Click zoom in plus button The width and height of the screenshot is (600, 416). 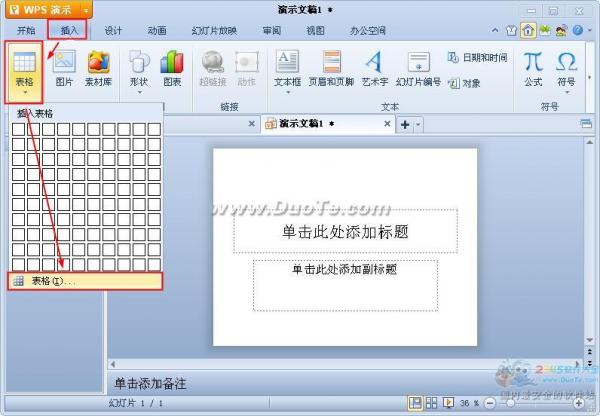click(x=579, y=403)
